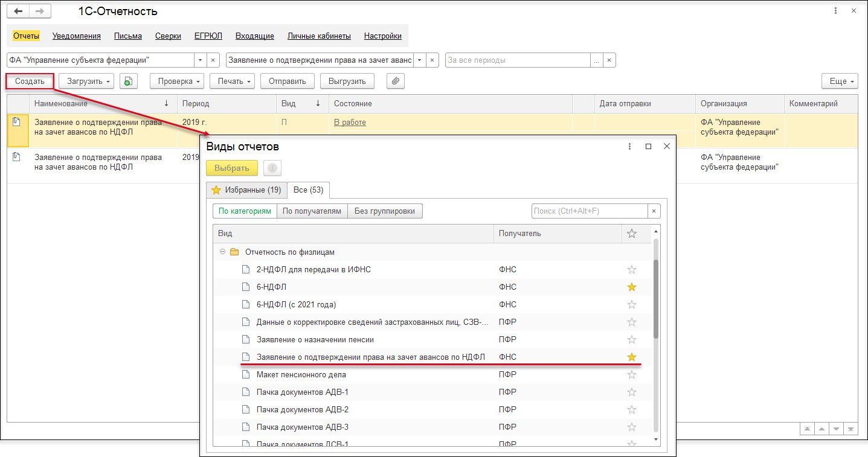This screenshot has height=457, width=868.
Task: Group by По получателям
Action: 312,211
